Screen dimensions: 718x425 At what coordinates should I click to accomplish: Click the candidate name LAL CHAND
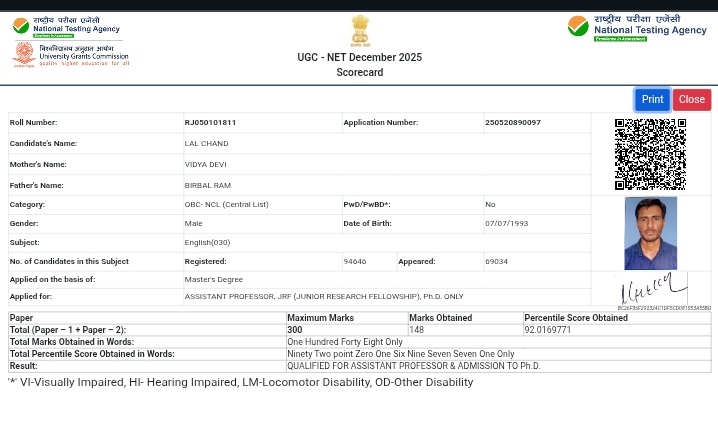[x=207, y=143]
